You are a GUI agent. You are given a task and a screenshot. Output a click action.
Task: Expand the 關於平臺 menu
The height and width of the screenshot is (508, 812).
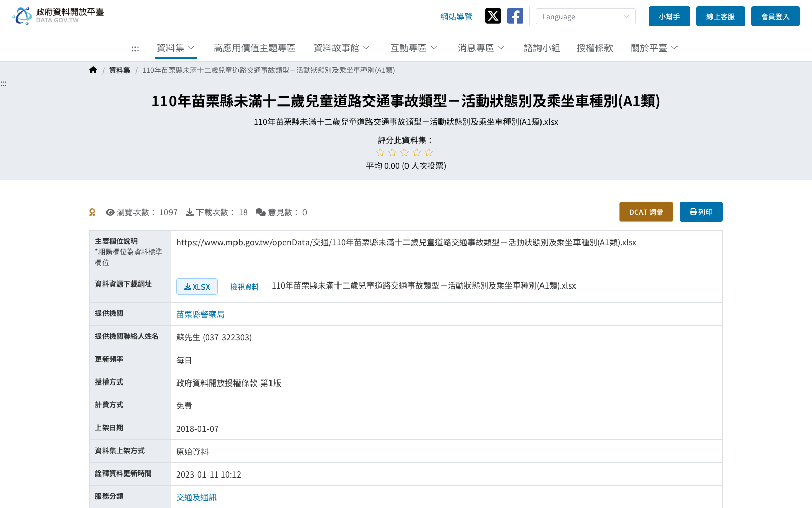(655, 48)
